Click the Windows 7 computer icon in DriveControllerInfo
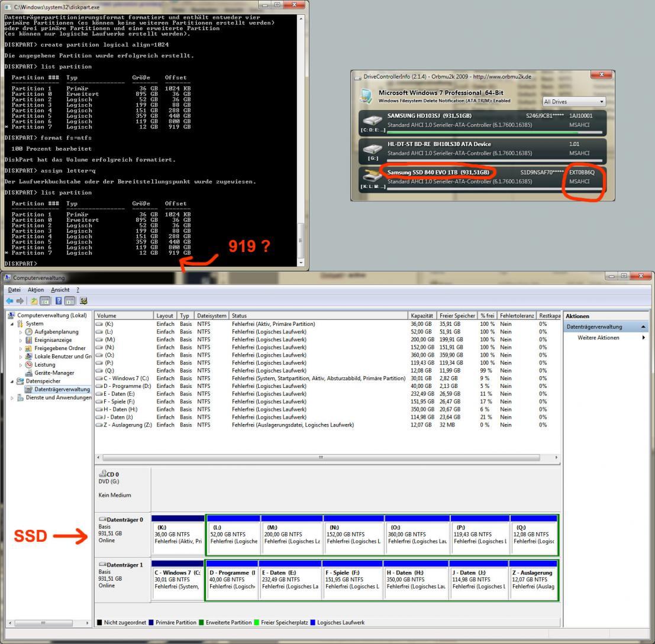The width and height of the screenshot is (655, 644). pyautogui.click(x=366, y=96)
